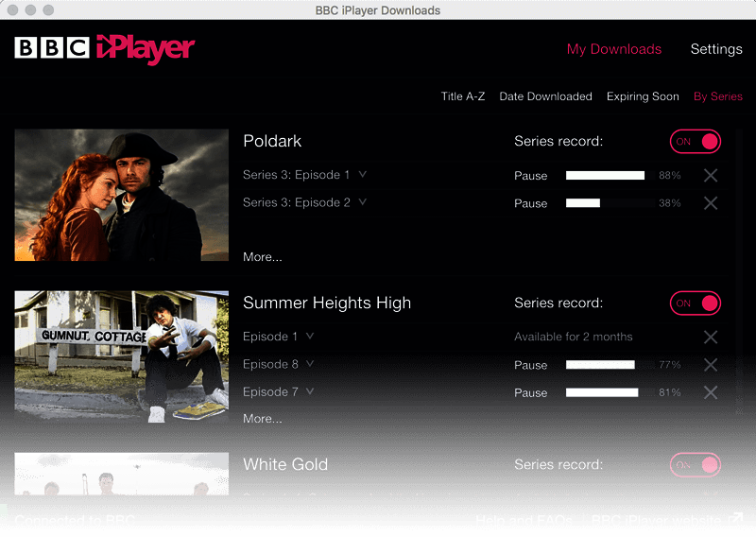Viewport: 756px width, 537px height.
Task: Expand Episode 7 details chevron
Action: pos(310,391)
